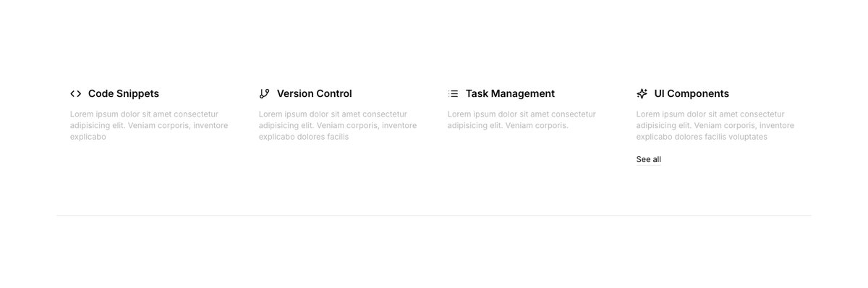Click the description paragraph under UI Components
The height and width of the screenshot is (288, 868).
coord(716,125)
